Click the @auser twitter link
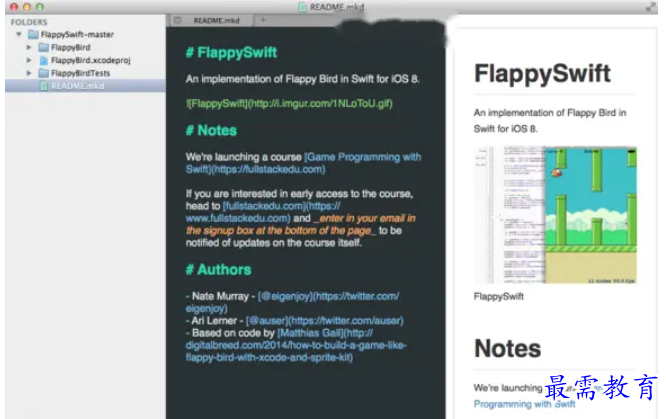Viewport: 666px width, 419px height. pos(325,321)
